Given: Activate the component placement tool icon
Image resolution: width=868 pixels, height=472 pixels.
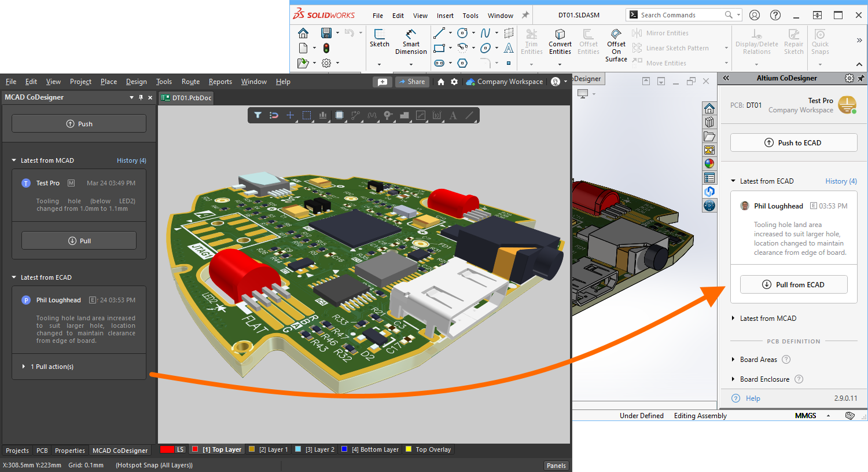Looking at the screenshot, I should pyautogui.click(x=339, y=115).
